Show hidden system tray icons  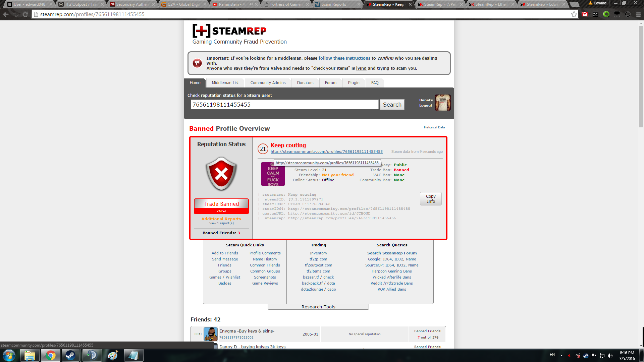point(561,355)
